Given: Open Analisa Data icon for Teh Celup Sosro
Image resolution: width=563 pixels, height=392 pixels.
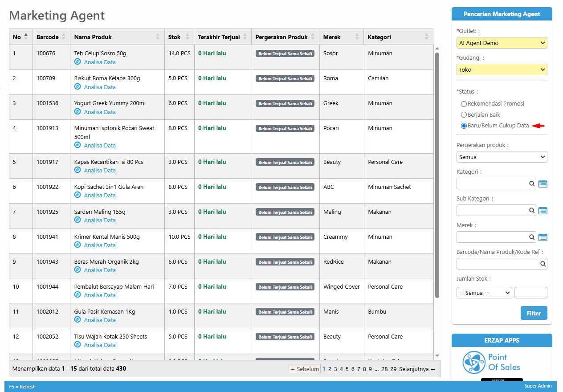Looking at the screenshot, I should (x=78, y=62).
